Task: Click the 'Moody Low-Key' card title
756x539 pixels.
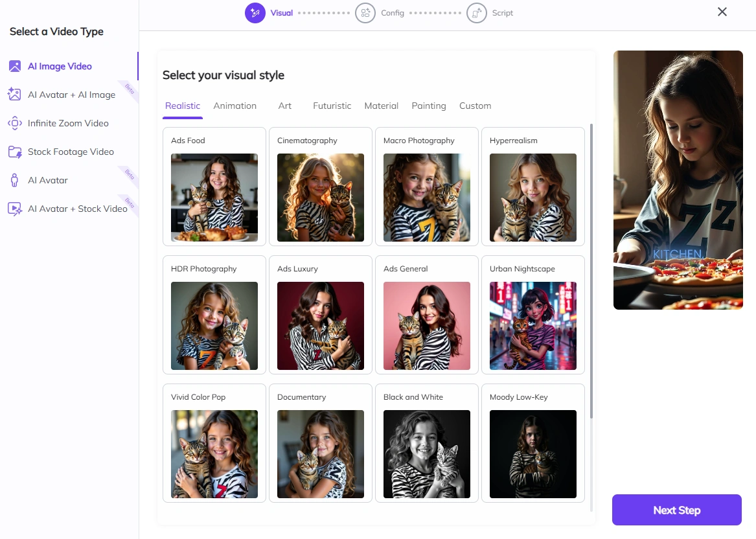Action: (519, 396)
